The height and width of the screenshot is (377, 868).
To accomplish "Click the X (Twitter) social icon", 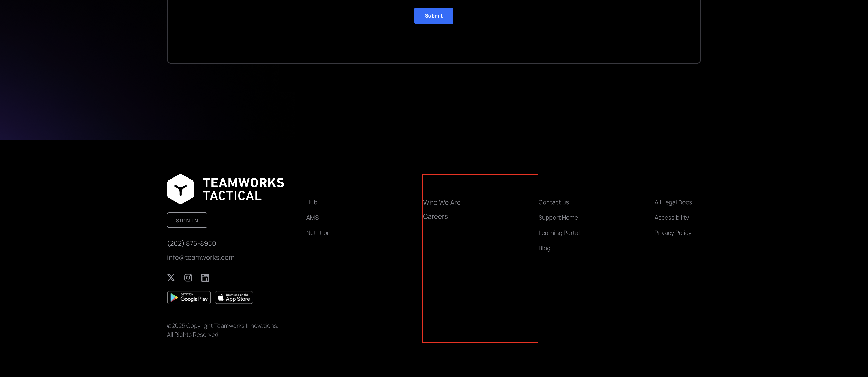I will pyautogui.click(x=171, y=278).
